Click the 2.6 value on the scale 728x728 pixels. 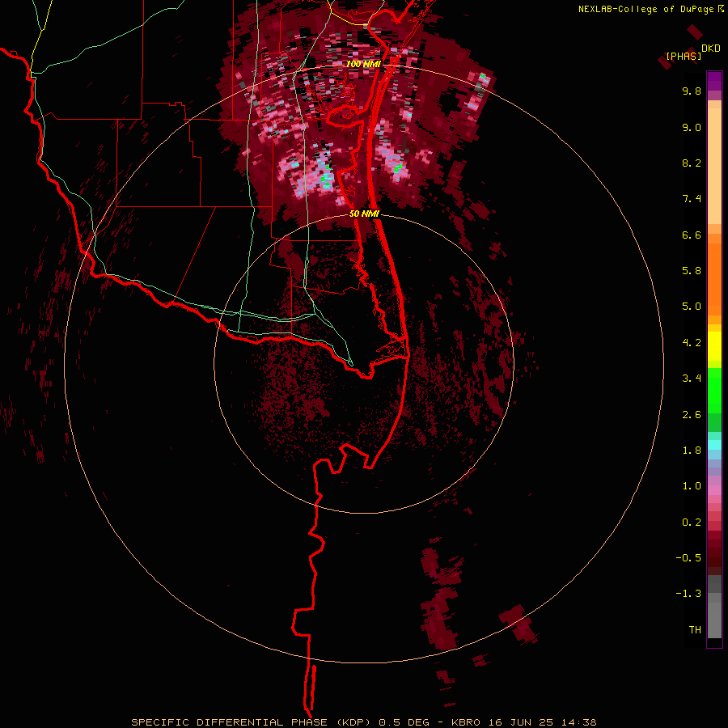pos(692,415)
